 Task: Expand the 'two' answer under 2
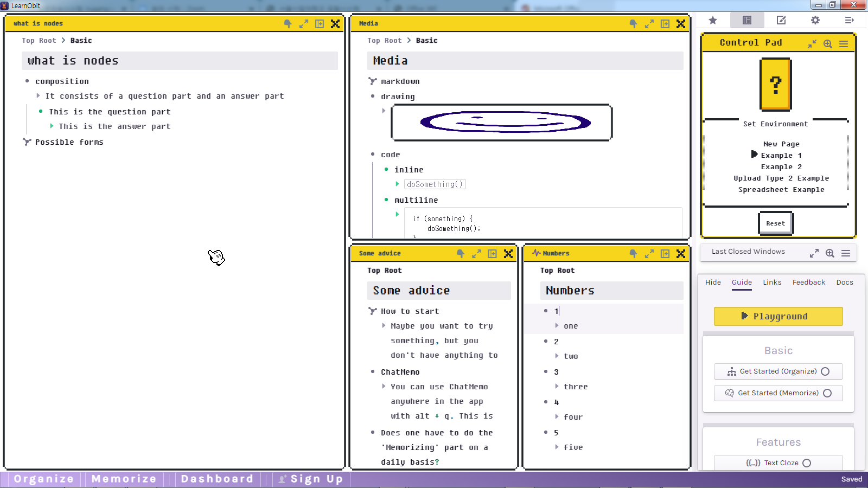(x=557, y=356)
